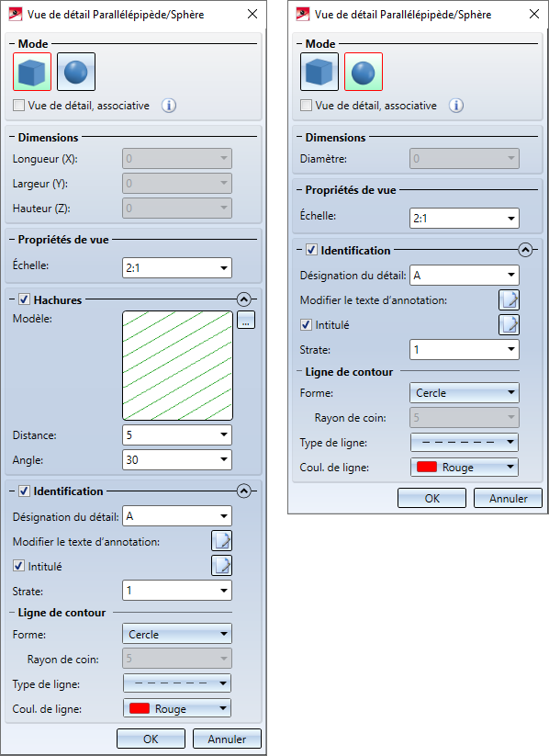Uncheck the Hachures checkbox
The height and width of the screenshot is (756, 549).
[x=24, y=299]
